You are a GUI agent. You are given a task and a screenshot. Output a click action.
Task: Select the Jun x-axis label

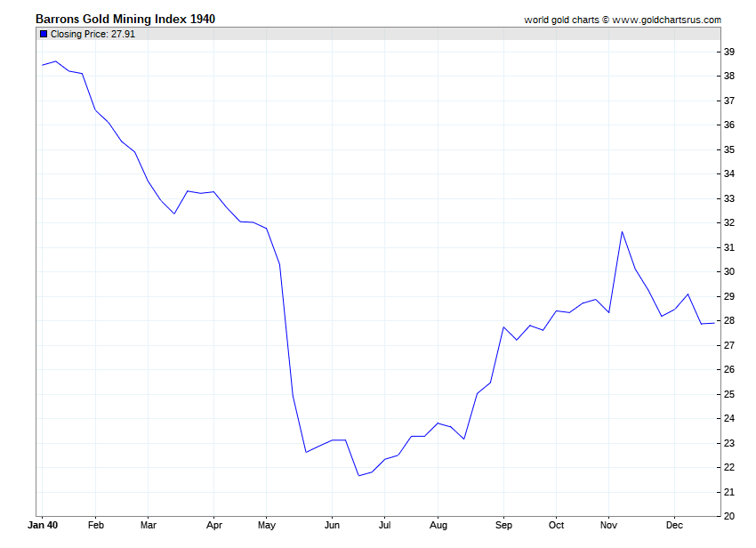point(333,526)
